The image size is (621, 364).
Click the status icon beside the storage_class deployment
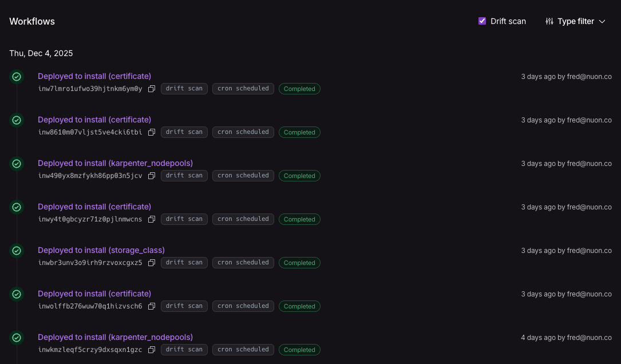(16, 250)
